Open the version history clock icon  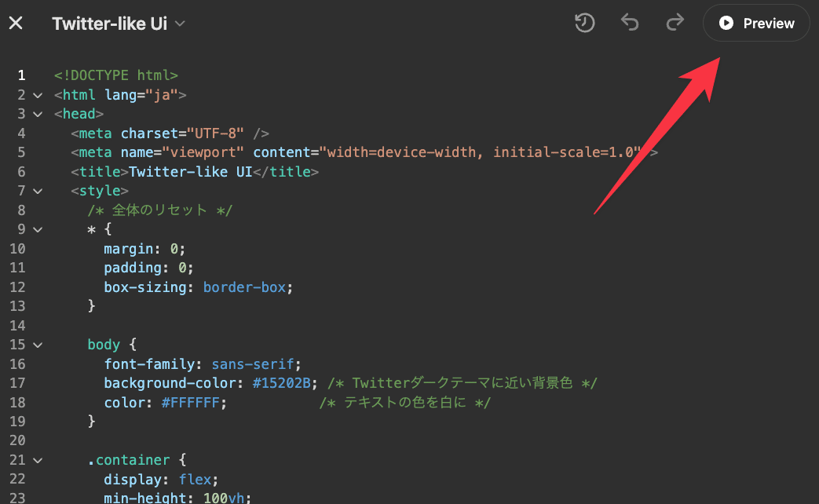coord(584,24)
